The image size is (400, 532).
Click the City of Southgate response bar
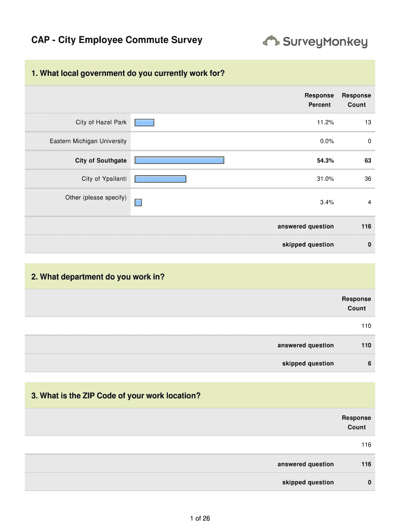[x=179, y=161]
